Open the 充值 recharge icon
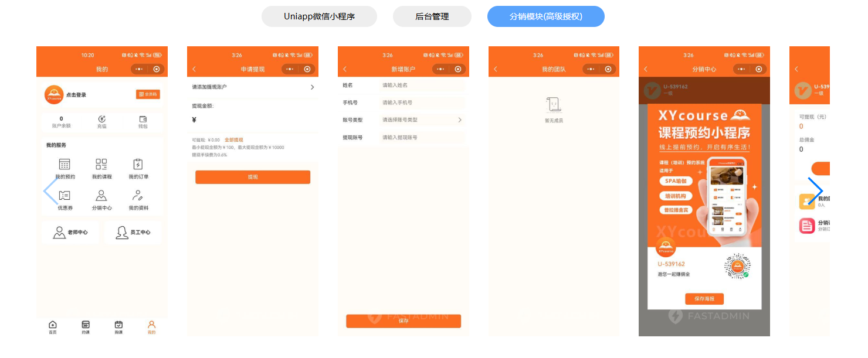This screenshot has height=358, width=868. tap(102, 118)
